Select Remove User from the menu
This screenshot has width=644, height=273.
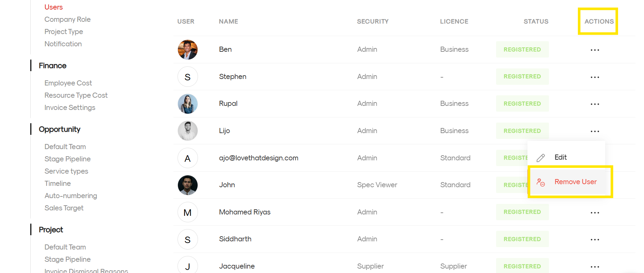point(575,182)
